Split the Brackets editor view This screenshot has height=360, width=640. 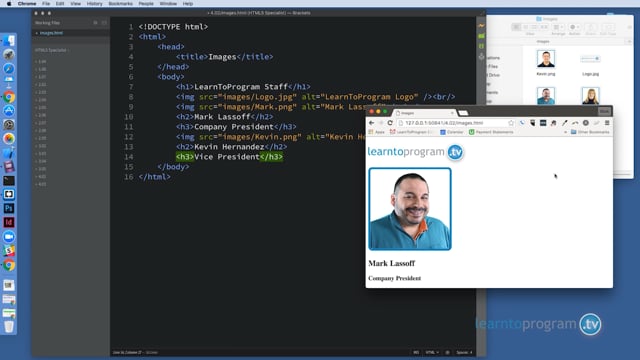[x=104, y=23]
